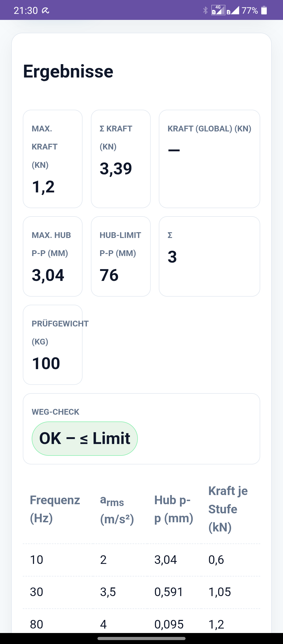This screenshot has height=644, width=283.
Task: Tap the Frequenz (Hz) column header
Action: tap(55, 509)
